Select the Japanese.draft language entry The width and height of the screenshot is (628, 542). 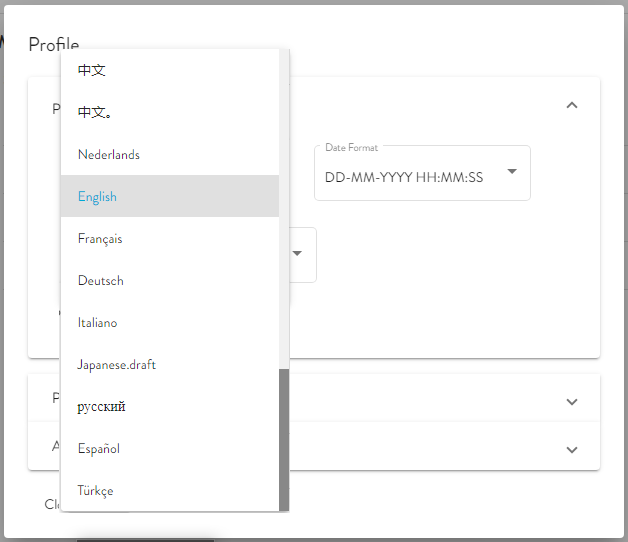pos(117,365)
